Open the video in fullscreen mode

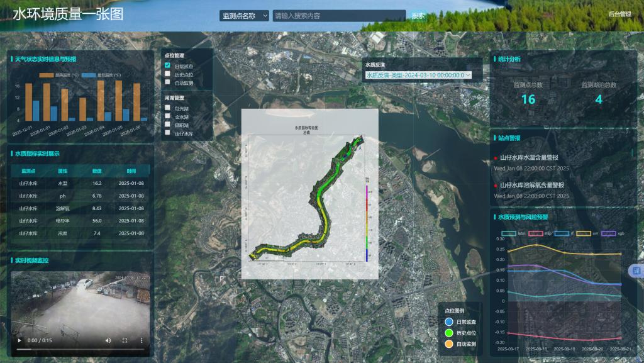[x=125, y=340]
